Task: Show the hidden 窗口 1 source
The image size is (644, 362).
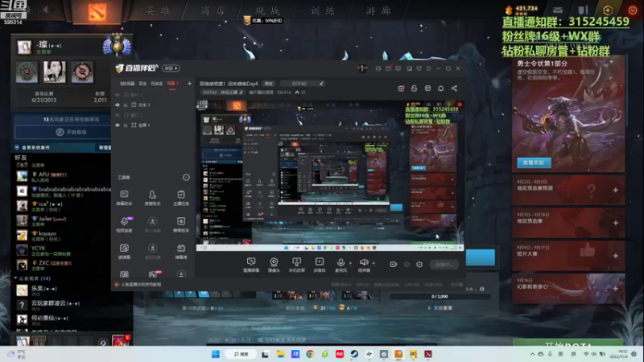Action: (x=118, y=115)
